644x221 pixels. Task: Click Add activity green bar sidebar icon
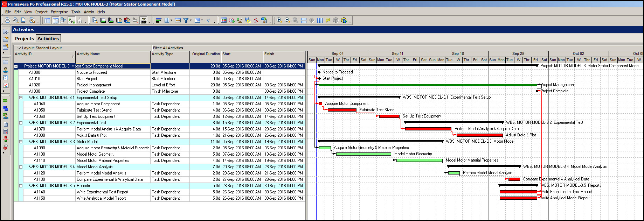click(x=5, y=101)
